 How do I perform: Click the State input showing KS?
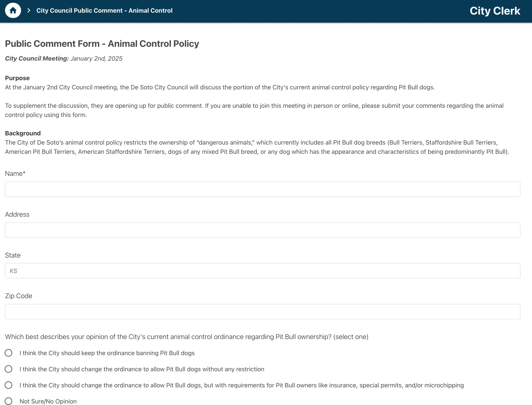pos(262,271)
